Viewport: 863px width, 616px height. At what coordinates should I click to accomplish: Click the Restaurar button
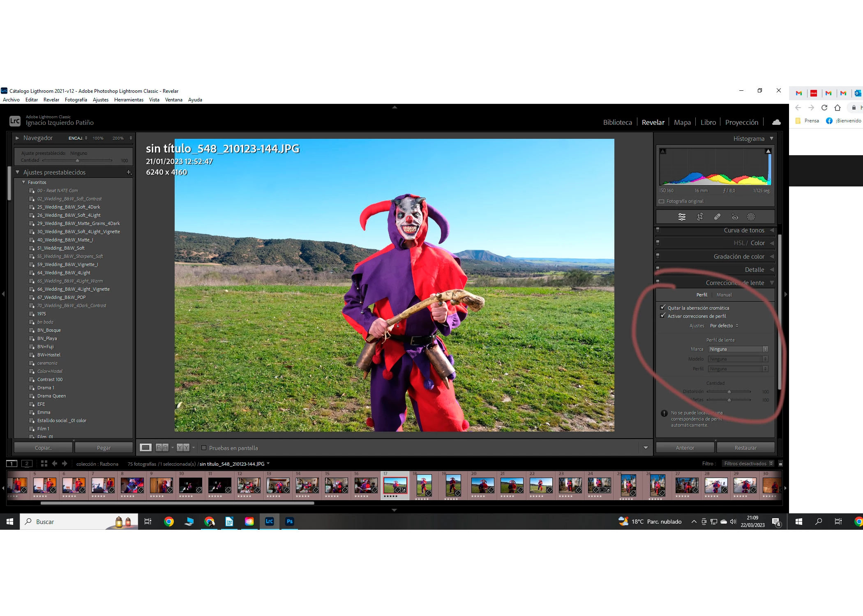pyautogui.click(x=745, y=448)
